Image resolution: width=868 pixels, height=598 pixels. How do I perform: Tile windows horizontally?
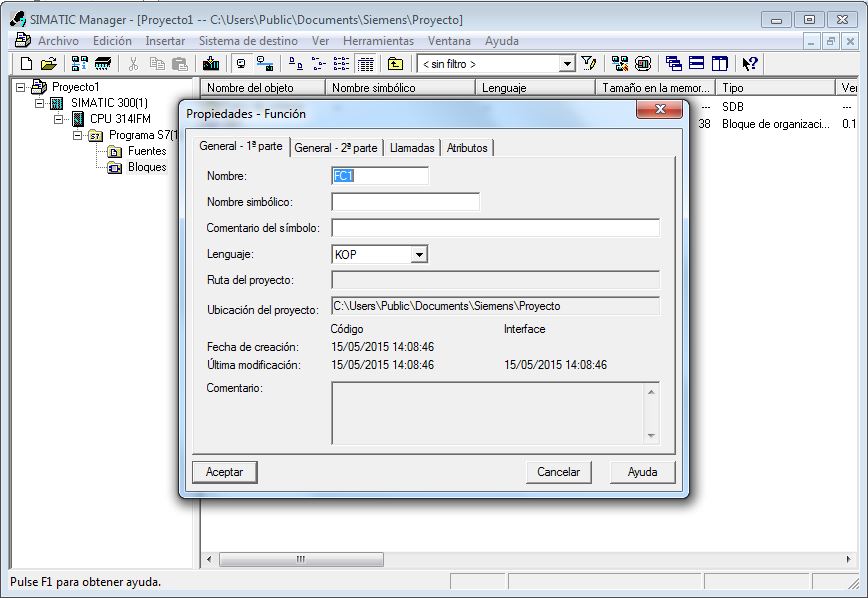pos(698,62)
